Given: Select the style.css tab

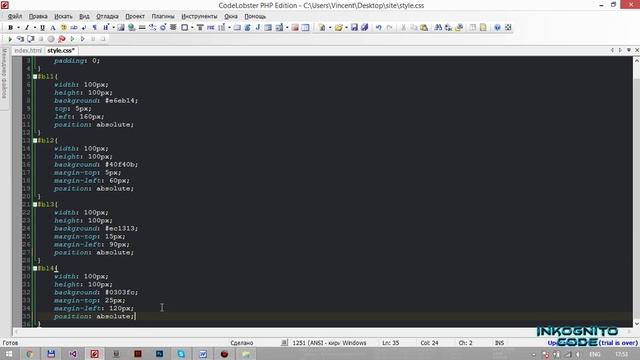Looking at the screenshot, I should click(x=61, y=51).
